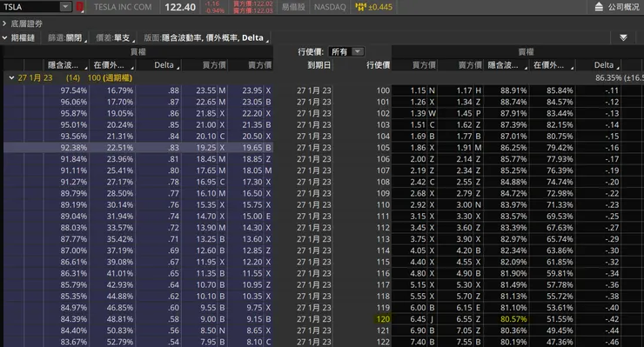644x347 pixels.
Task: Collapse the 期權鏈 option chain section
Action: click(4, 37)
